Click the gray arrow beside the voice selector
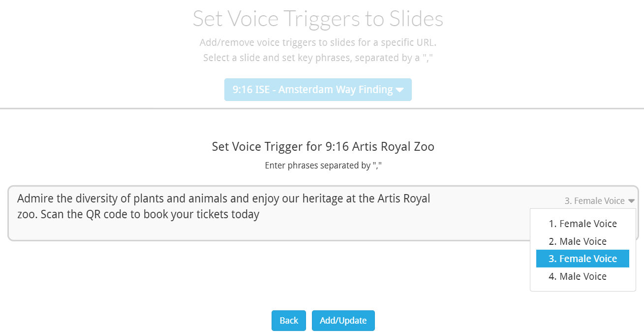 (x=631, y=201)
